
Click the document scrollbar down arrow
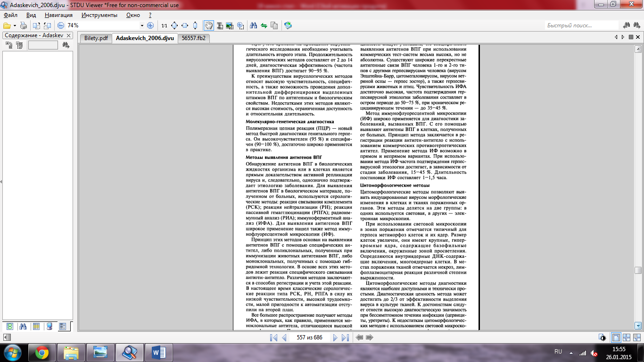pos(638,325)
